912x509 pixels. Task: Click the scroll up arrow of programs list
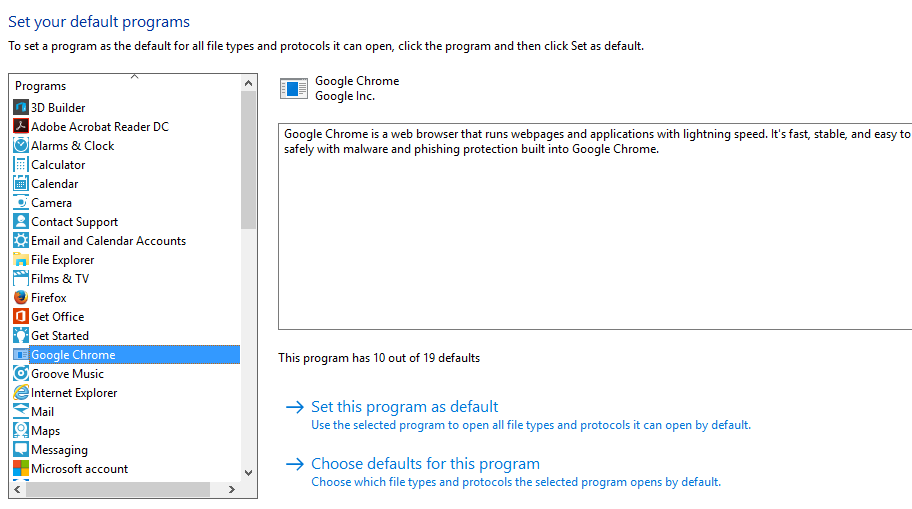click(248, 83)
